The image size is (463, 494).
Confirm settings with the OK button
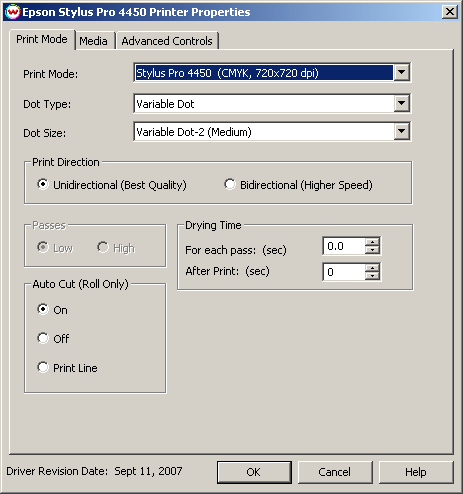(x=254, y=472)
